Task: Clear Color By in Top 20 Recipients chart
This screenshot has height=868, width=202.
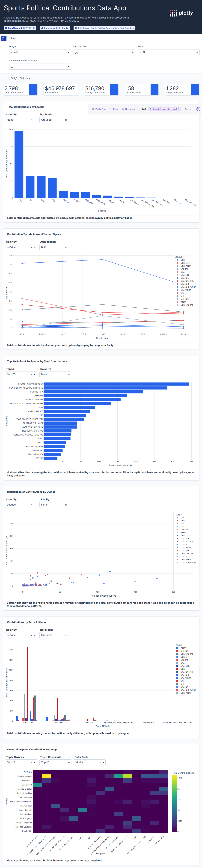Action: tap(66, 375)
